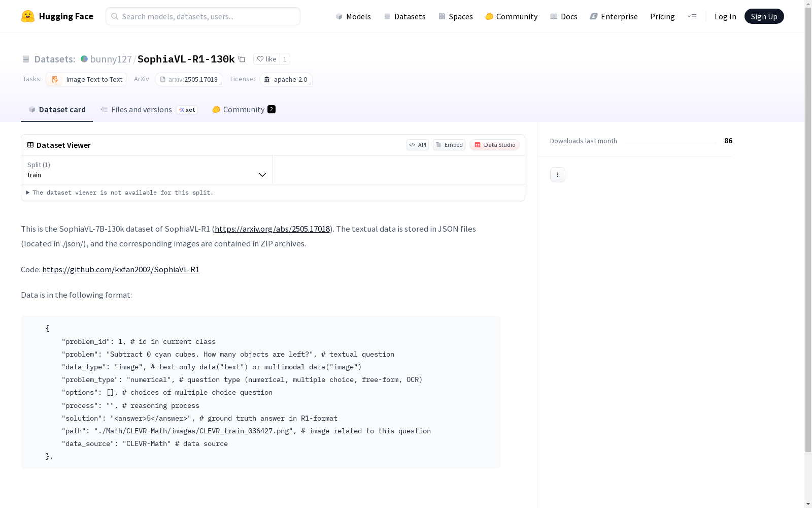Click the Community discussions count badge

point(272,109)
